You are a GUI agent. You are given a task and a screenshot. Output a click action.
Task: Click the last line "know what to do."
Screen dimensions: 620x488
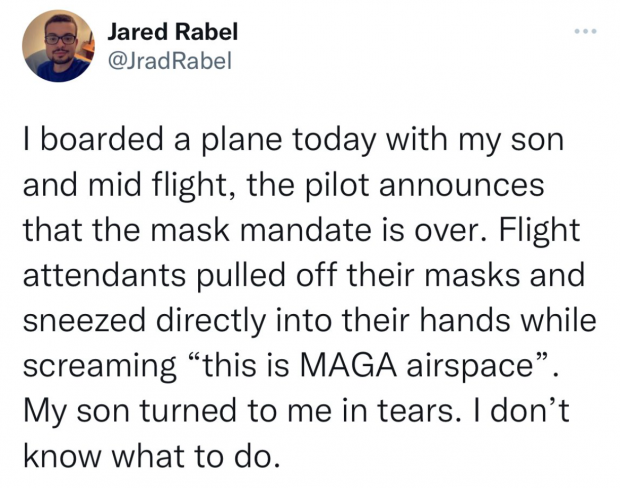[152, 456]
